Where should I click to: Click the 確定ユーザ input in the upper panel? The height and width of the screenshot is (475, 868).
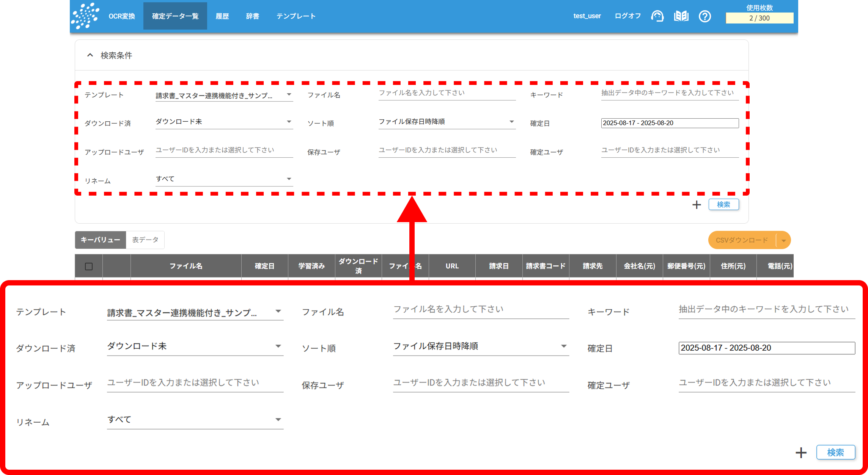[x=670, y=150]
